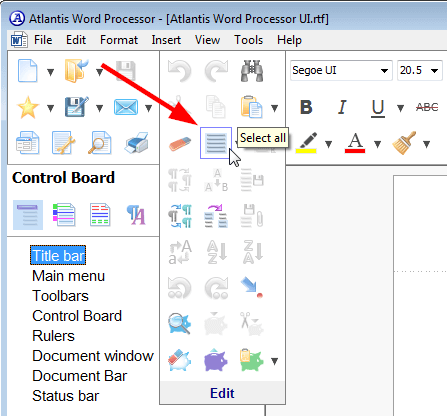Go to the Document Bar heading
This screenshot has width=447, height=416.
point(80,376)
